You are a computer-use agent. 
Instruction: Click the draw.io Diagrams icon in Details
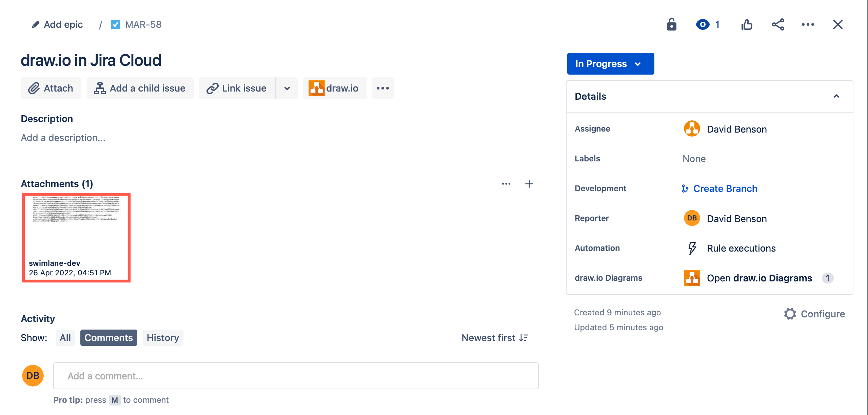point(692,278)
